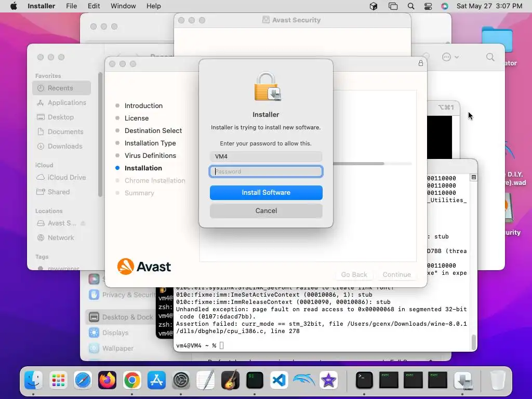Select Displays in System Settings
Viewport: 532px width, 399px height.
(x=109, y=333)
